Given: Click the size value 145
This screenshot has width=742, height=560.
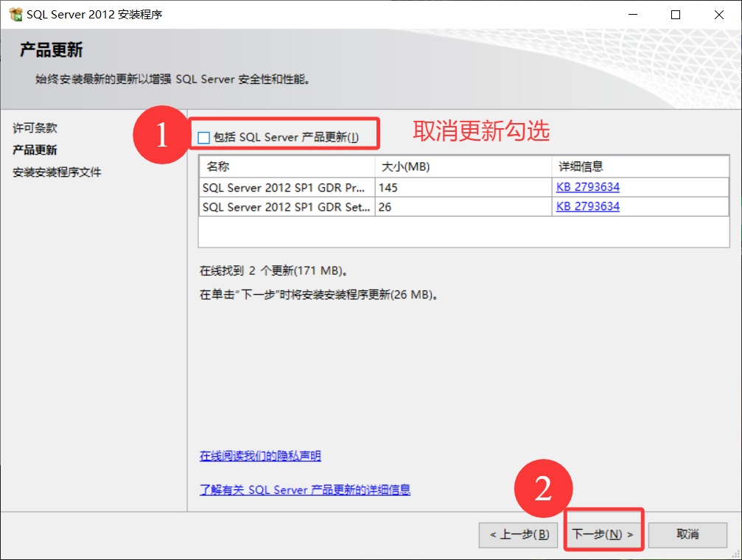Looking at the screenshot, I should click(x=388, y=187).
